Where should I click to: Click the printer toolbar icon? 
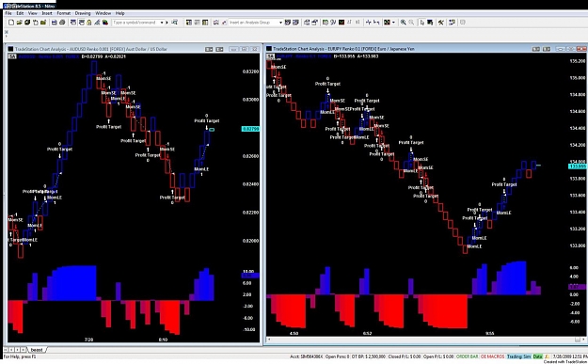[x=62, y=23]
